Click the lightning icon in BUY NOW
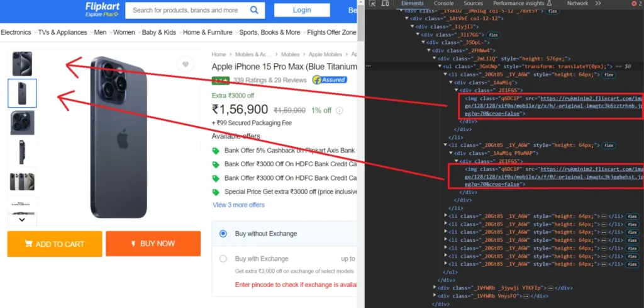This screenshot has height=308, width=644. coord(133,244)
